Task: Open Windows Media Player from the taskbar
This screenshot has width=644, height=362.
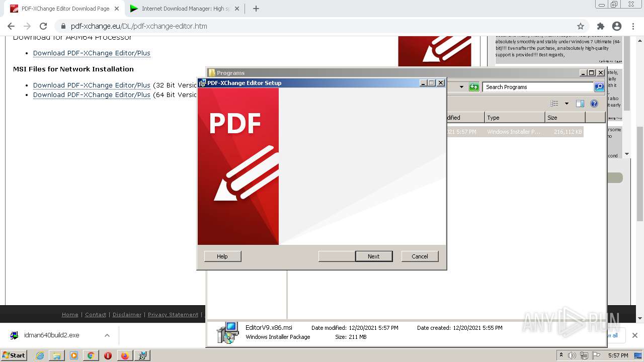Action: pyautogui.click(x=74, y=355)
